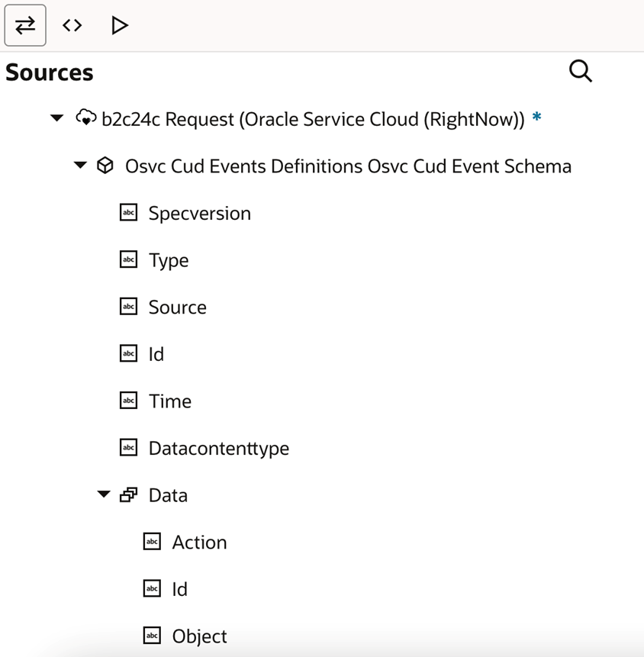Collapse the b2c24c Request source node

tap(56, 119)
